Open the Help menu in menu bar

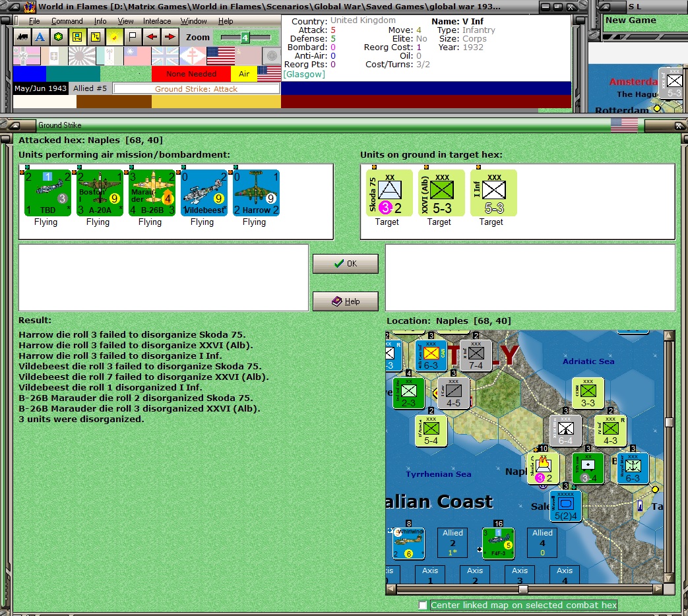pos(226,21)
